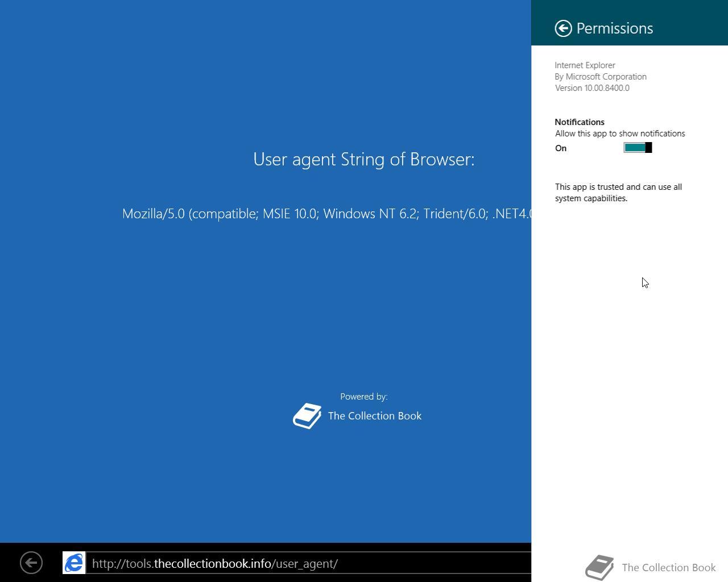Click the back arrow in the Permissions header
Screen dimensions: 728x582
click(x=564, y=28)
